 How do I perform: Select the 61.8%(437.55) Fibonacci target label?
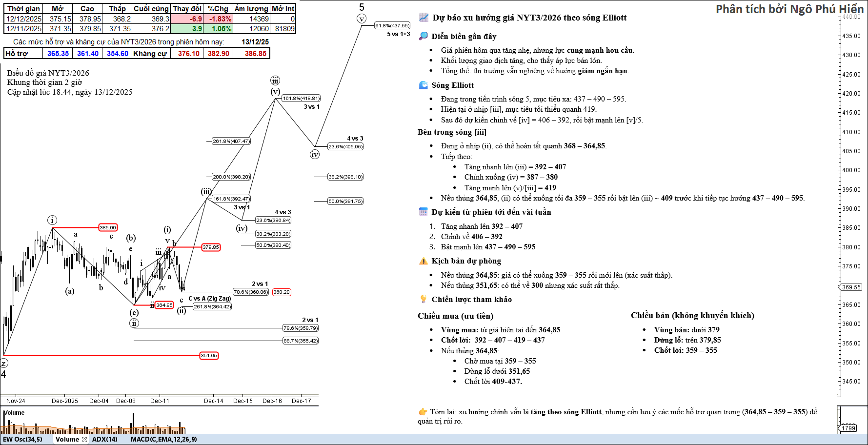(392, 26)
